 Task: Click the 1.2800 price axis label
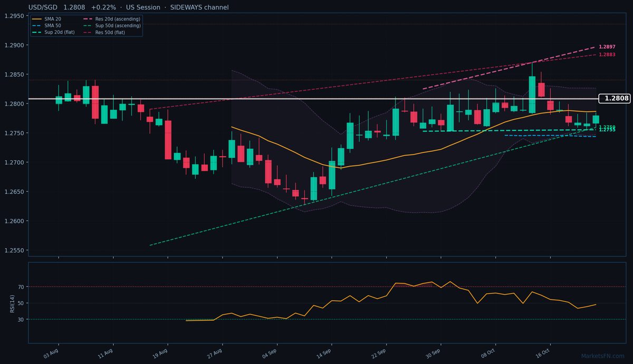coord(14,104)
